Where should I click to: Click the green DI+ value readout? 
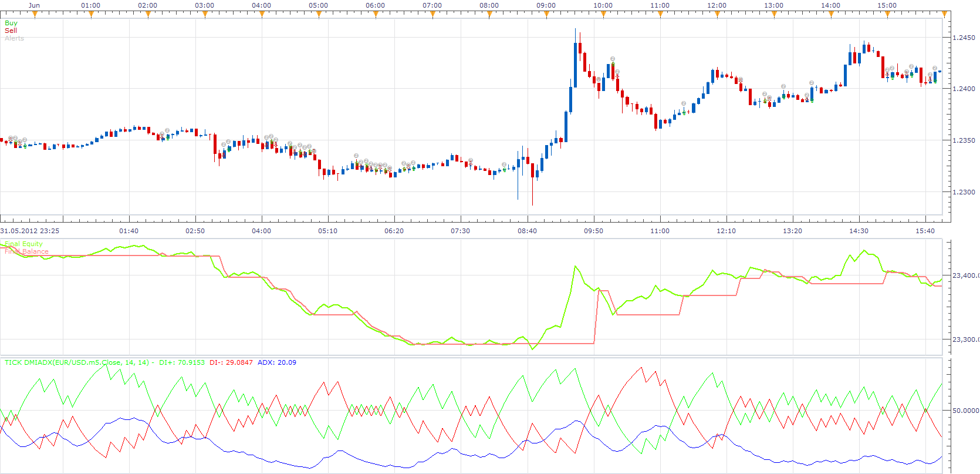pos(182,362)
